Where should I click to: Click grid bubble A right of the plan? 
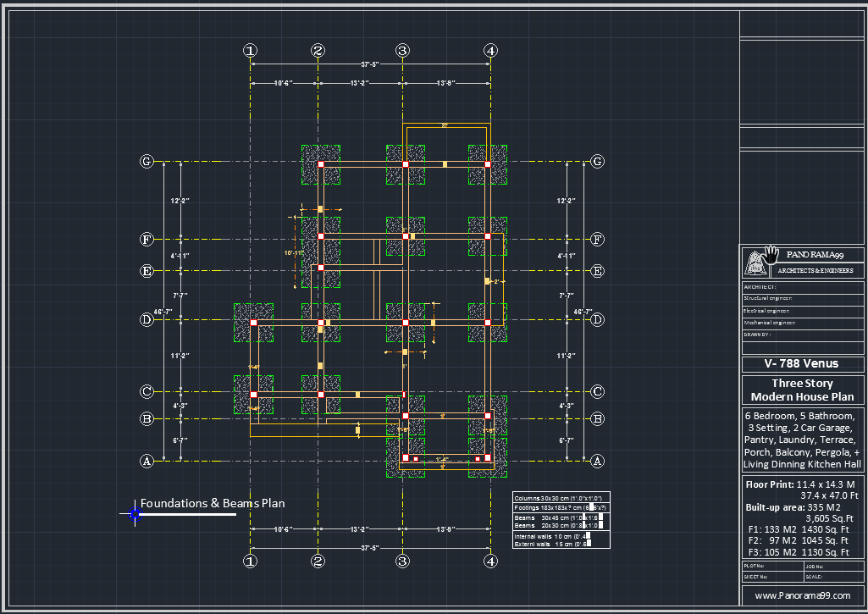click(597, 461)
